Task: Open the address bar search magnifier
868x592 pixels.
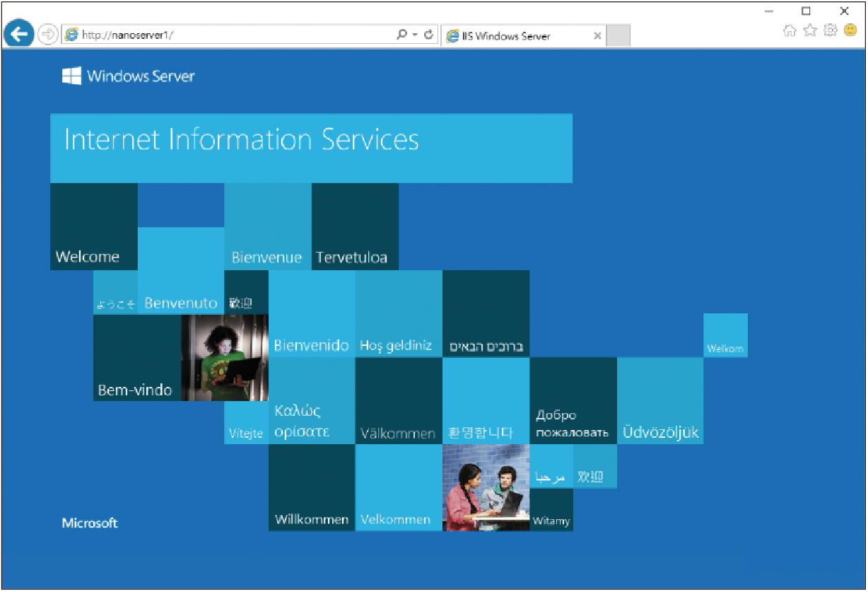Action: 401,34
